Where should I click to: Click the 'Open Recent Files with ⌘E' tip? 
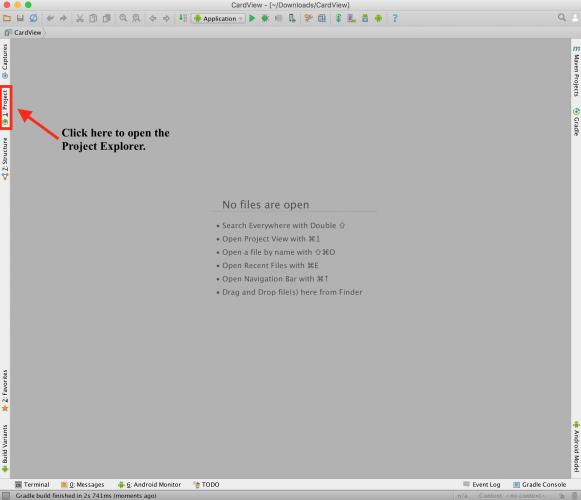pyautogui.click(x=270, y=265)
